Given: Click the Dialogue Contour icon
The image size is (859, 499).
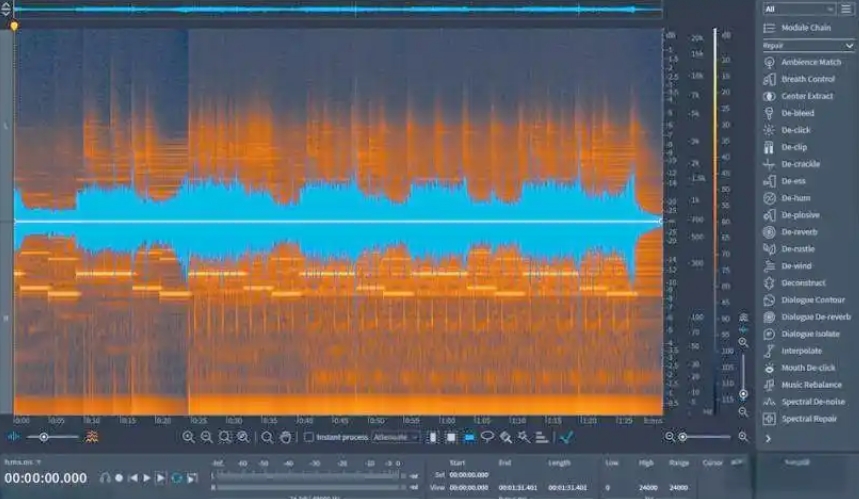Looking at the screenshot, I should pos(769,300).
